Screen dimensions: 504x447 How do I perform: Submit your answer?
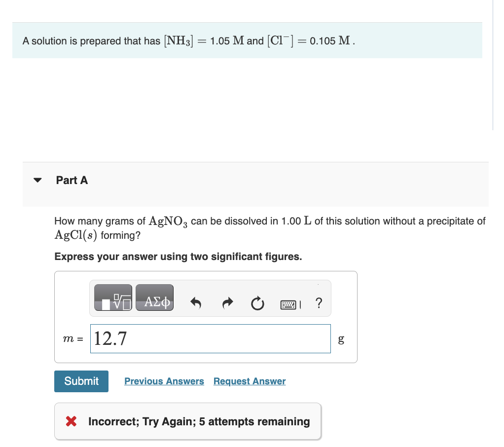[x=81, y=381]
